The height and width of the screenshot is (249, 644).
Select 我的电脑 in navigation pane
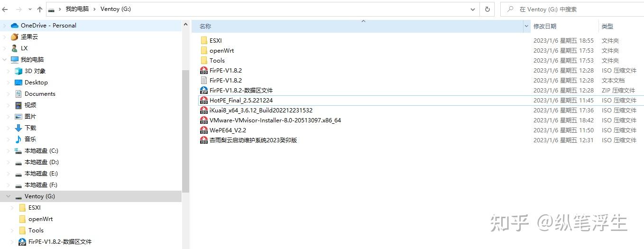32,60
